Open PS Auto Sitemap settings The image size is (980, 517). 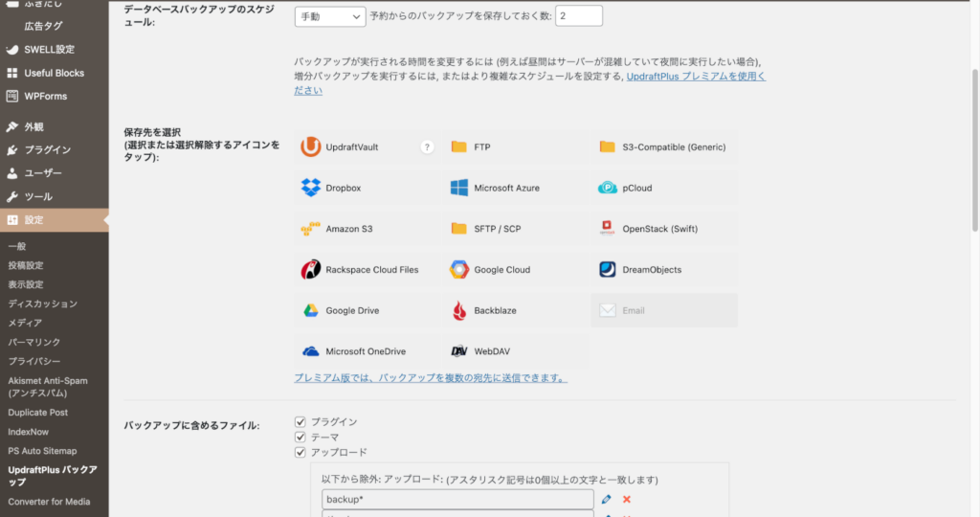click(42, 451)
